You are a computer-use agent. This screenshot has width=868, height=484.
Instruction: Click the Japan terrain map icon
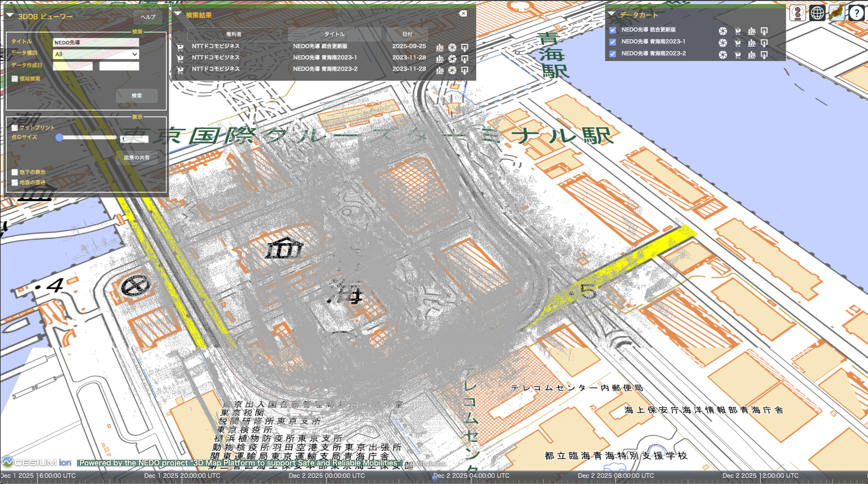tap(837, 13)
